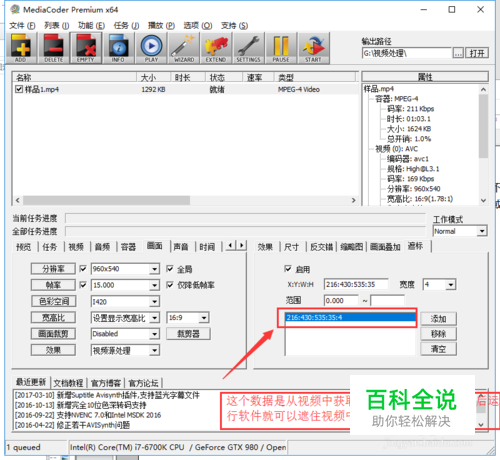Open the 16:9 aspect ratio dropdown
This screenshot has height=460, width=500.
click(x=204, y=318)
